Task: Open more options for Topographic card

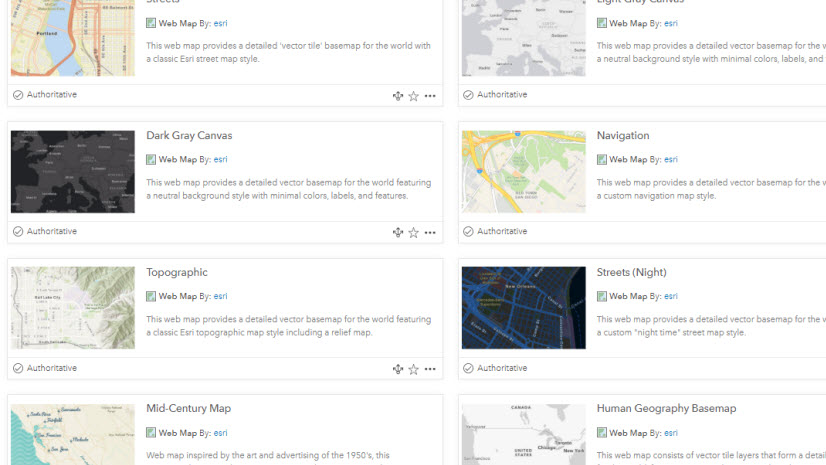Action: coord(430,369)
